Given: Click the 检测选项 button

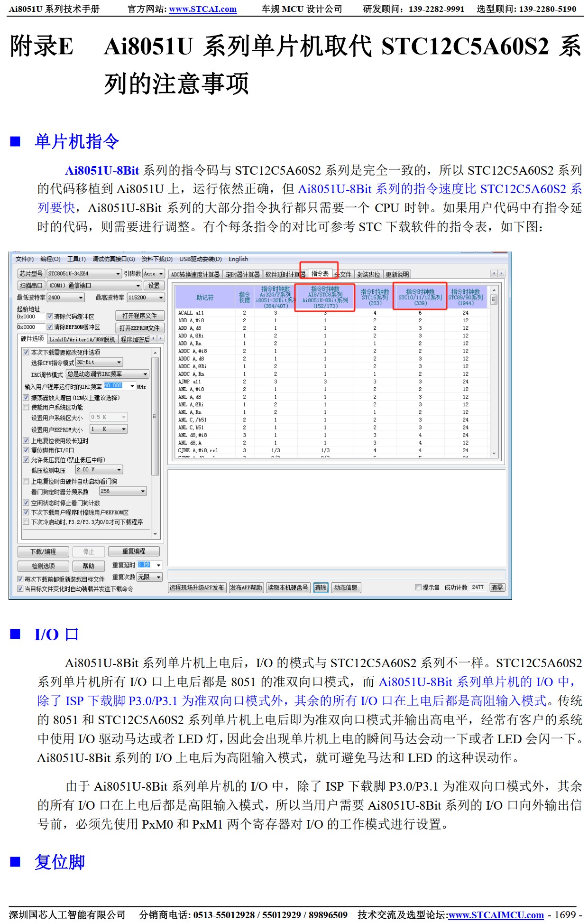Looking at the screenshot, I should click(x=43, y=566).
